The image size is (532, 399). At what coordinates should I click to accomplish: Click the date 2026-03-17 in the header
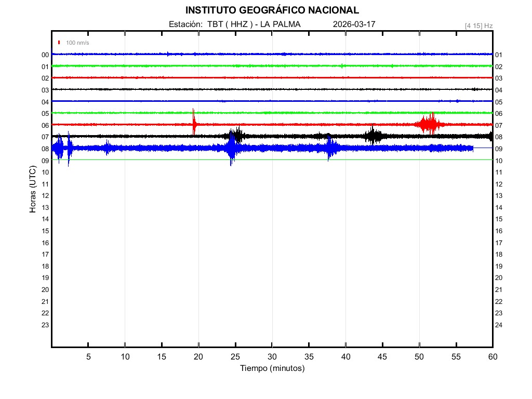click(x=354, y=24)
